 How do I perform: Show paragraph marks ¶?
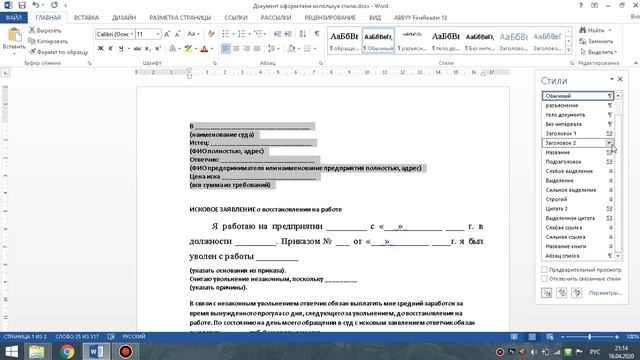317,34
